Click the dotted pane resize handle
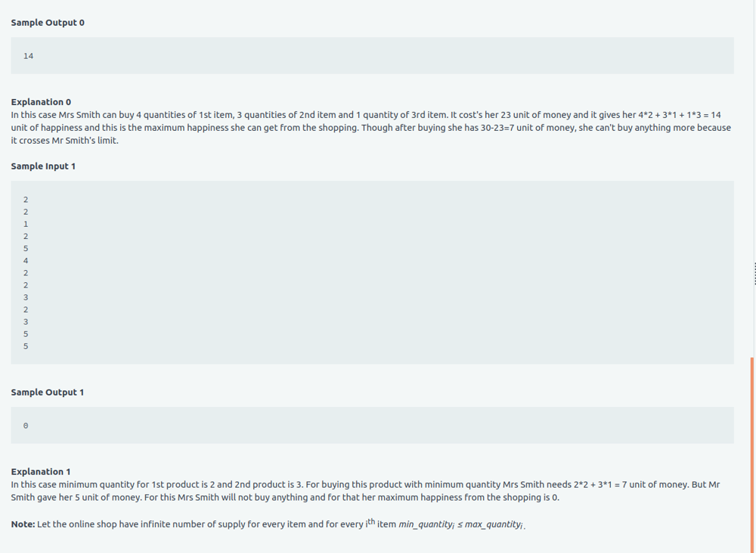The image size is (756, 553). [x=754, y=274]
